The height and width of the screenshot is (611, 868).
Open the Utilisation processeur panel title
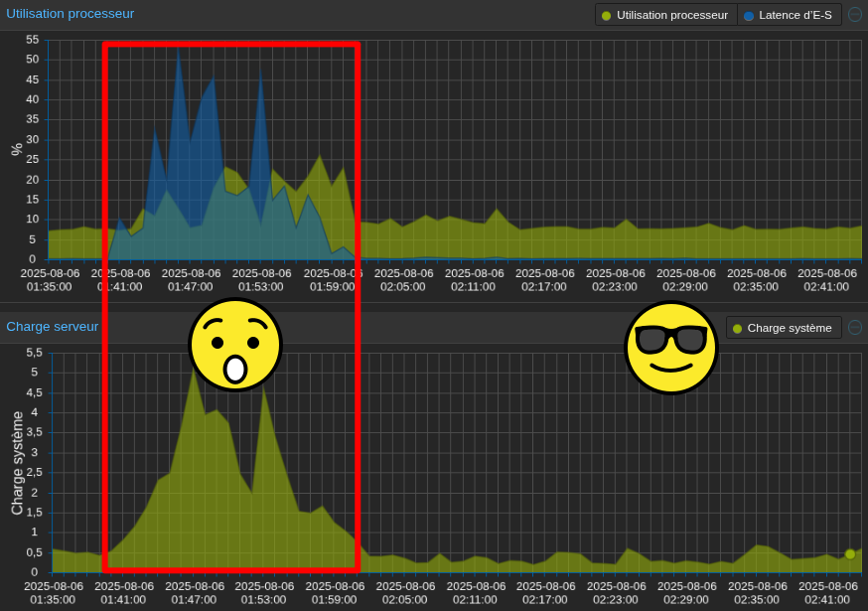[71, 14]
